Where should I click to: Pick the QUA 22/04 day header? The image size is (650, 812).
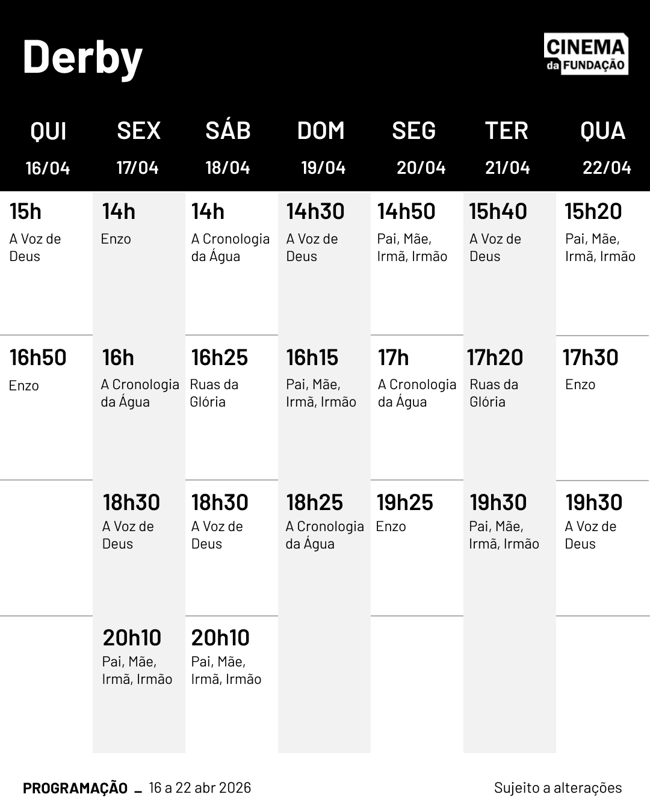pos(604,147)
